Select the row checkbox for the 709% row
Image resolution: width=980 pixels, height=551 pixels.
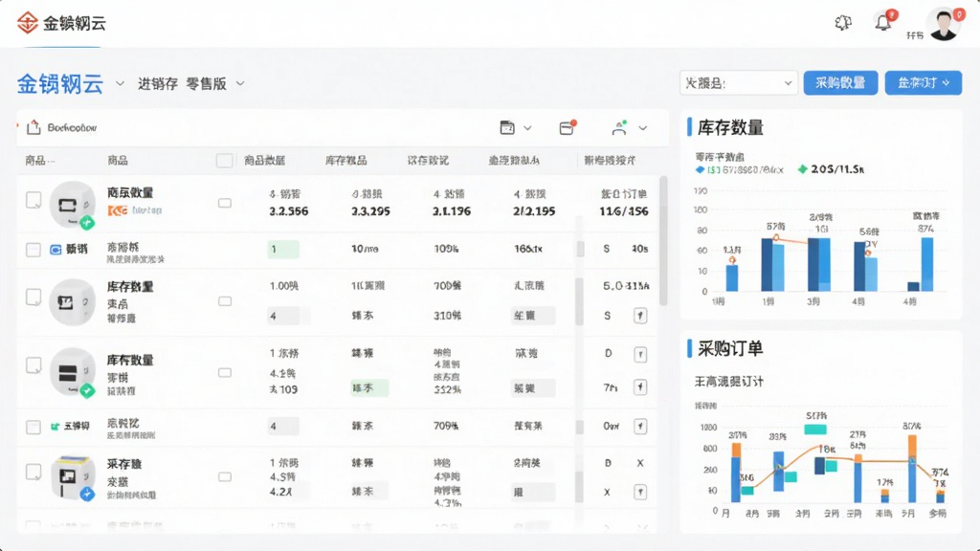(33, 427)
